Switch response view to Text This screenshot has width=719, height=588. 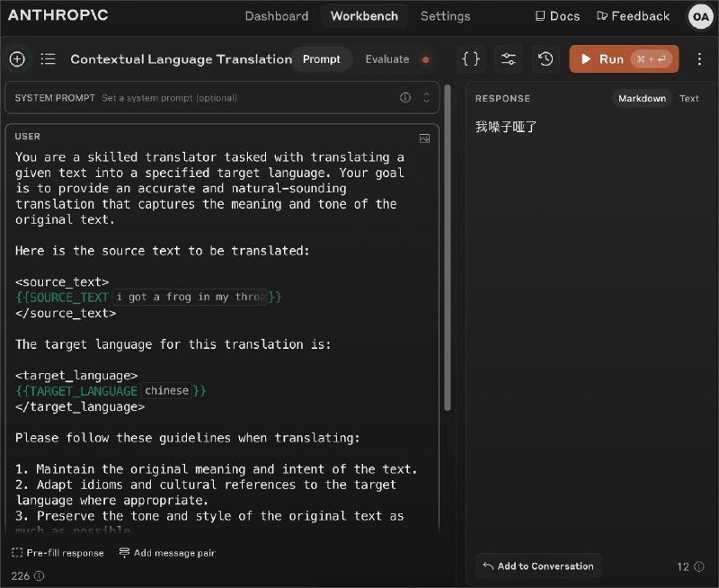point(688,98)
